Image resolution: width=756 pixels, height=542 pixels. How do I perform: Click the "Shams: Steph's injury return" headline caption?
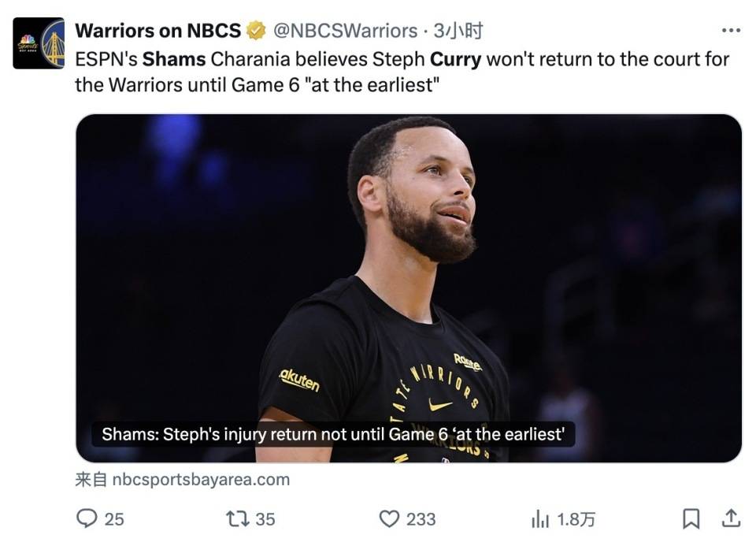[333, 434]
